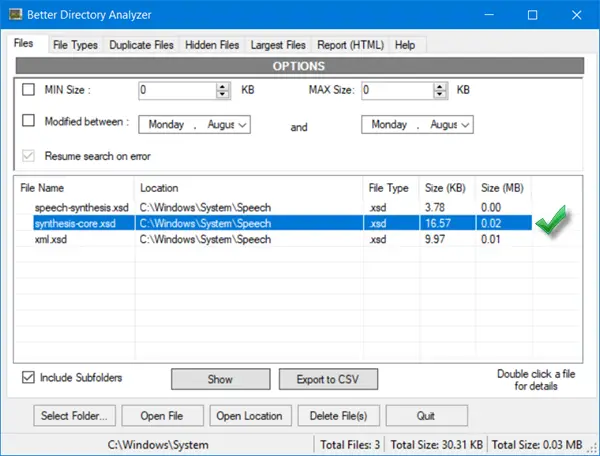Increase MAX Size with up arrow
Screen dimensions: 600x456
click(440, 87)
